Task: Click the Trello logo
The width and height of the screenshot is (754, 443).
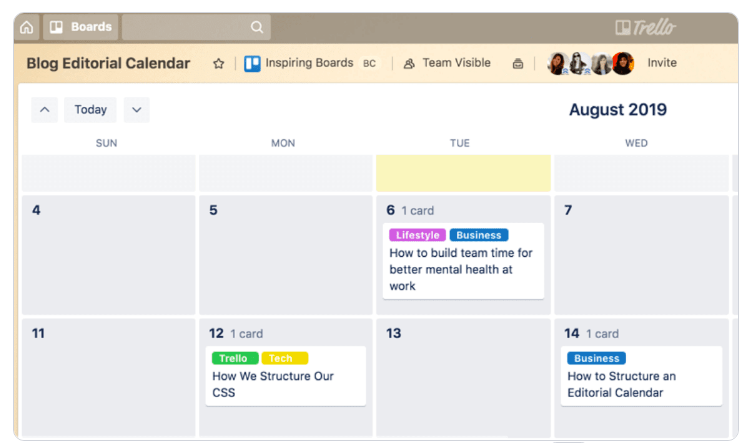Action: [x=645, y=27]
